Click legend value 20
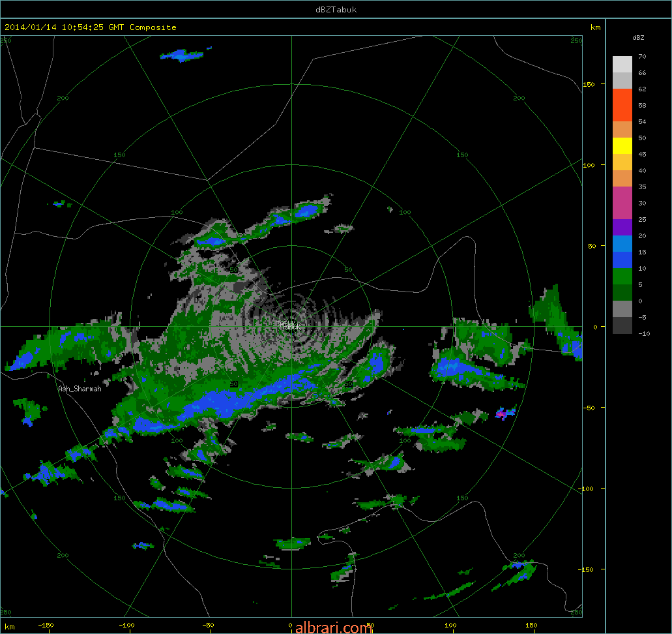This screenshot has height=634, width=672. [x=642, y=235]
